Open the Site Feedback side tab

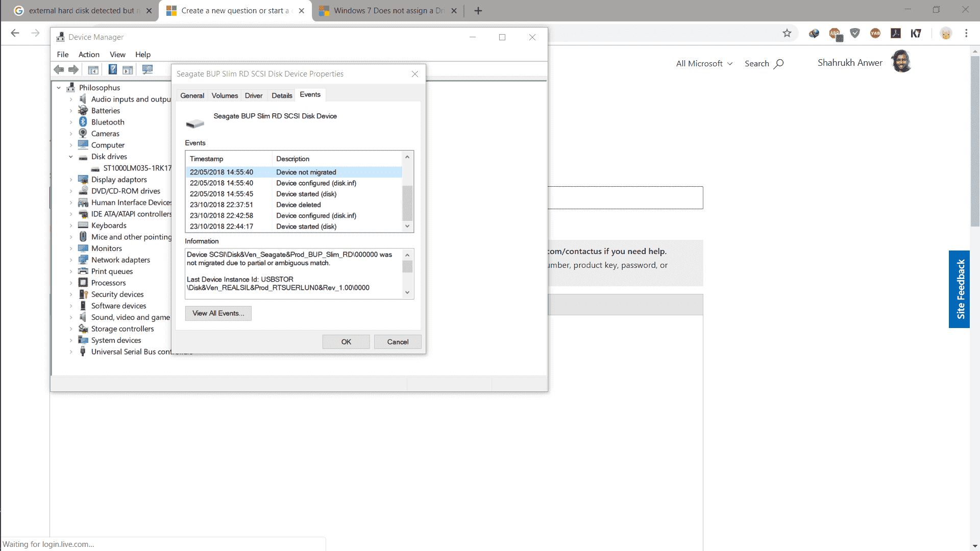click(x=960, y=289)
